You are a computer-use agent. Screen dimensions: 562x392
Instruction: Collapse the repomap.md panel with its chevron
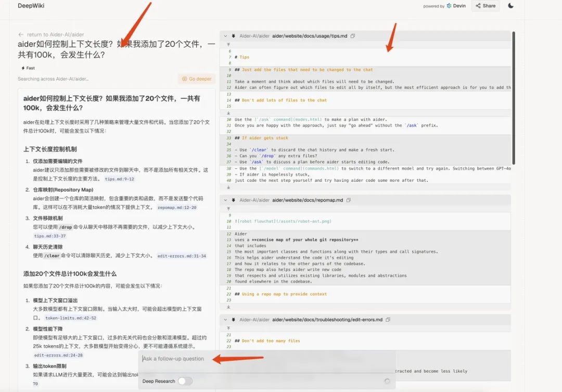[225, 200]
